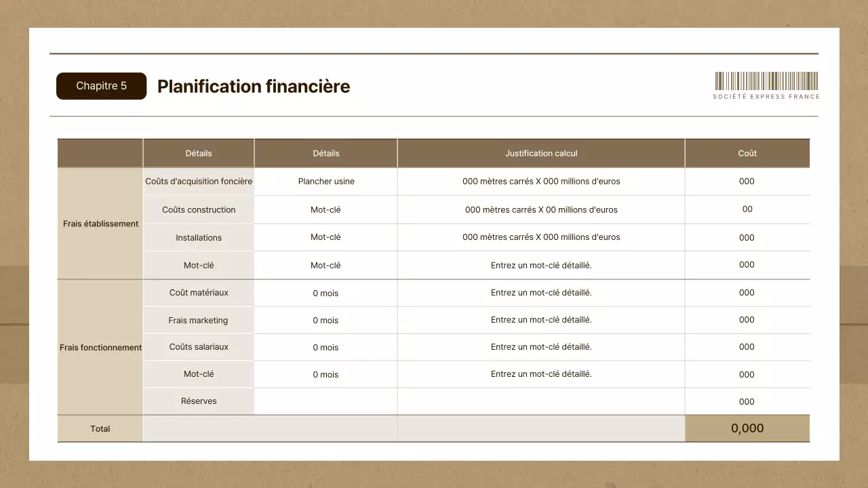868x488 pixels.
Task: Select the second Détails column header
Action: 325,152
